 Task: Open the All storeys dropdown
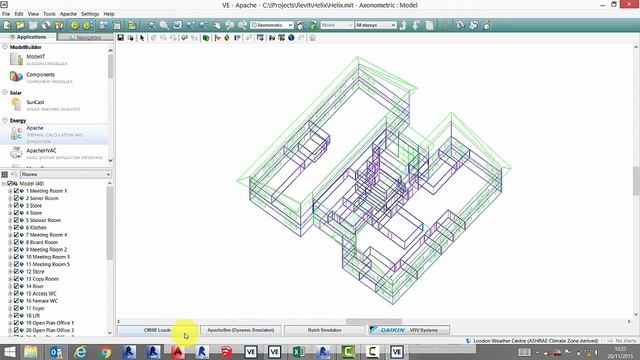[x=376, y=25]
